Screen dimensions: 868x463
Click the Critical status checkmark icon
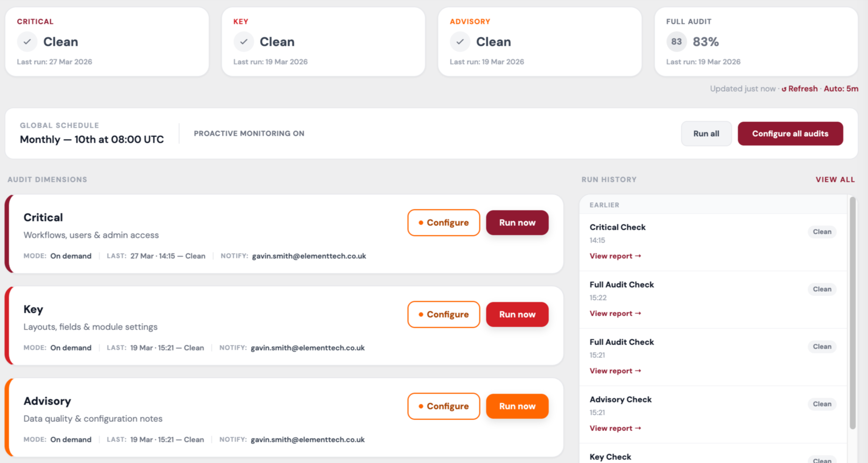click(27, 42)
